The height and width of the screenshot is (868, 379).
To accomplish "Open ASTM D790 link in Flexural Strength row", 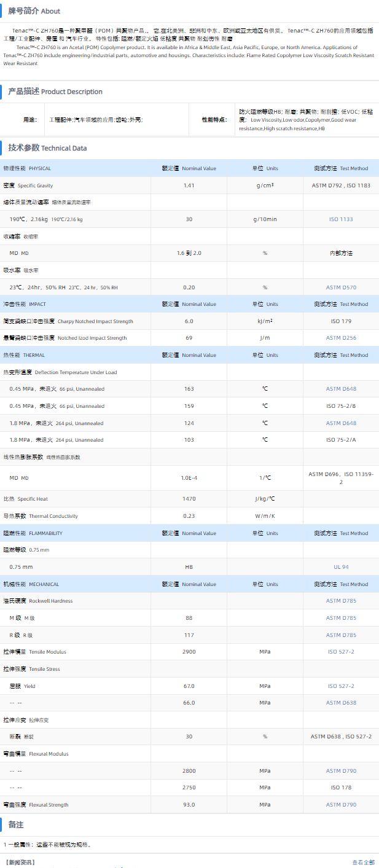I will click(341, 805).
